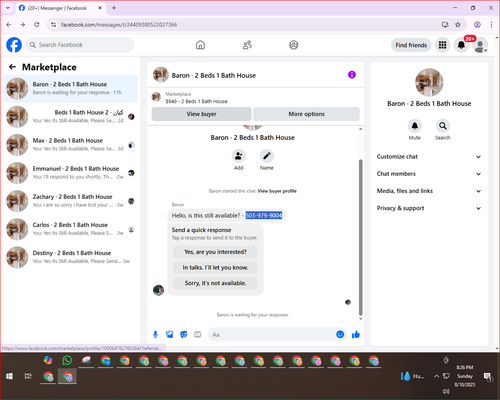Image resolution: width=500 pixels, height=400 pixels.
Task: Expand Privacy & support section
Action: [429, 208]
